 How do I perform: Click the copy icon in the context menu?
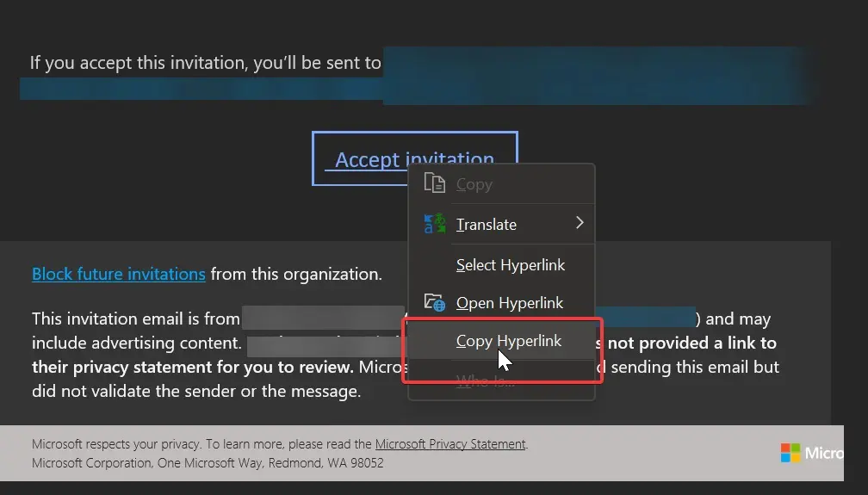tap(435, 183)
